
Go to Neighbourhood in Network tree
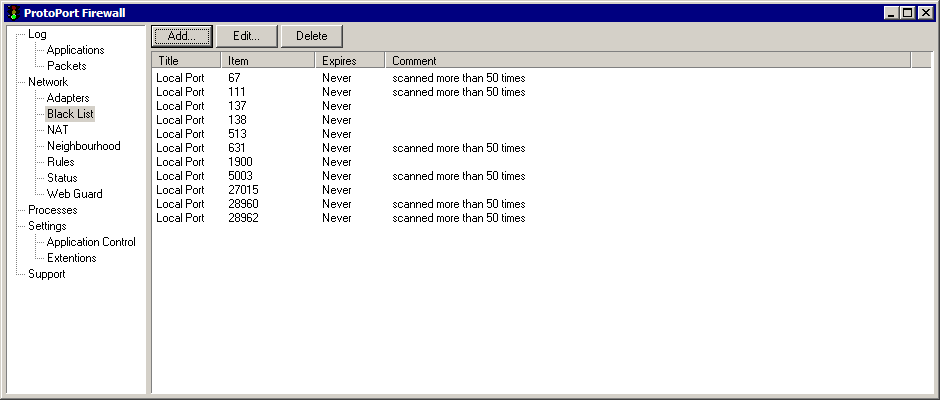click(83, 146)
